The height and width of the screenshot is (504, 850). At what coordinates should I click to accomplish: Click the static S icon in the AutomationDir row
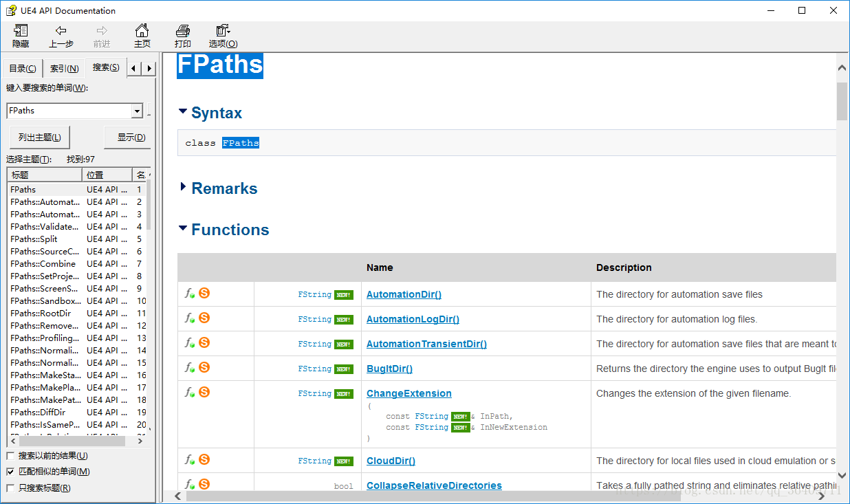tap(204, 293)
